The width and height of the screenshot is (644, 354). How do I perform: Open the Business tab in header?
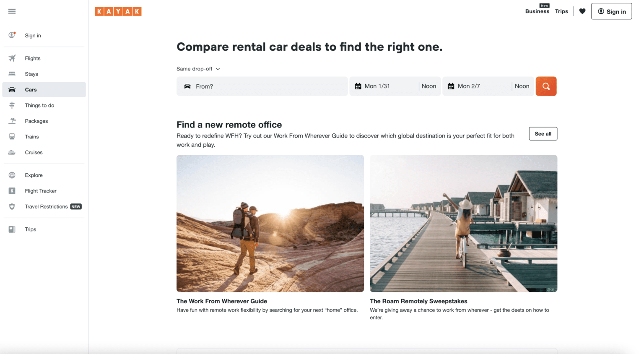pyautogui.click(x=537, y=11)
